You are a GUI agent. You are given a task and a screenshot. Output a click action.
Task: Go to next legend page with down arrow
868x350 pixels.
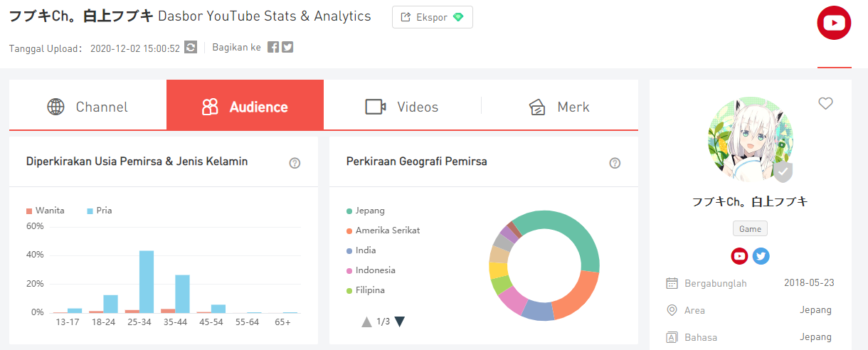pos(399,322)
